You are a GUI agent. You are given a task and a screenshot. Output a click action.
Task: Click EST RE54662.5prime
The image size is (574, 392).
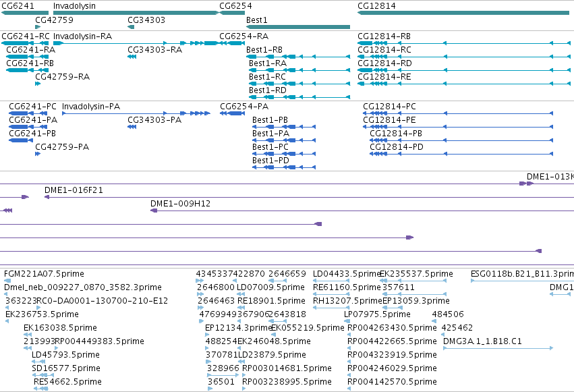pos(67,382)
